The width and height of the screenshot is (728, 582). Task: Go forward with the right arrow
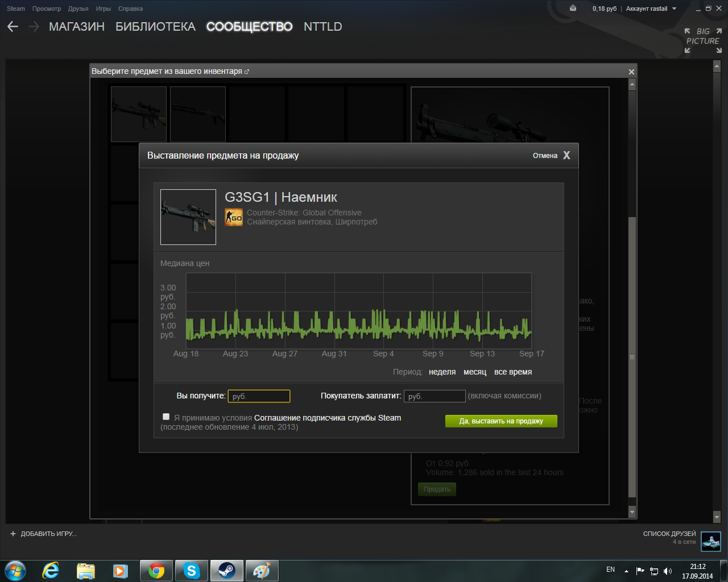pos(34,27)
